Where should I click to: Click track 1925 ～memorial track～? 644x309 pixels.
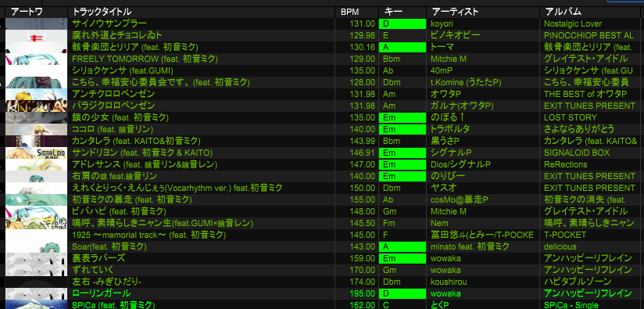149,235
